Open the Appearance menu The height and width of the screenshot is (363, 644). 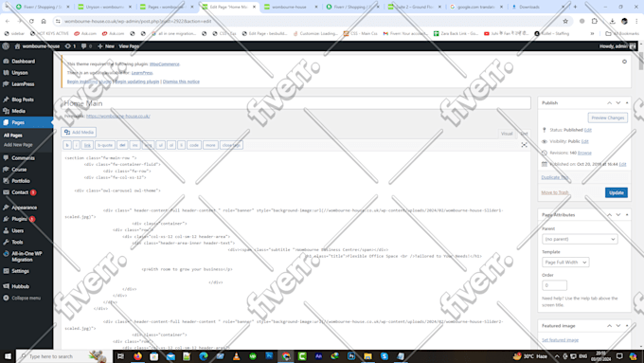pyautogui.click(x=24, y=208)
